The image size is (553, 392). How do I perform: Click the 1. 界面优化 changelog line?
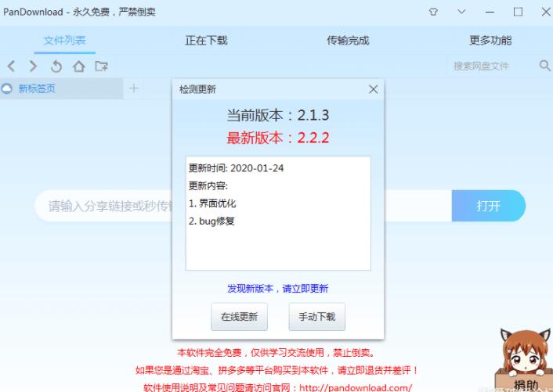[212, 203]
